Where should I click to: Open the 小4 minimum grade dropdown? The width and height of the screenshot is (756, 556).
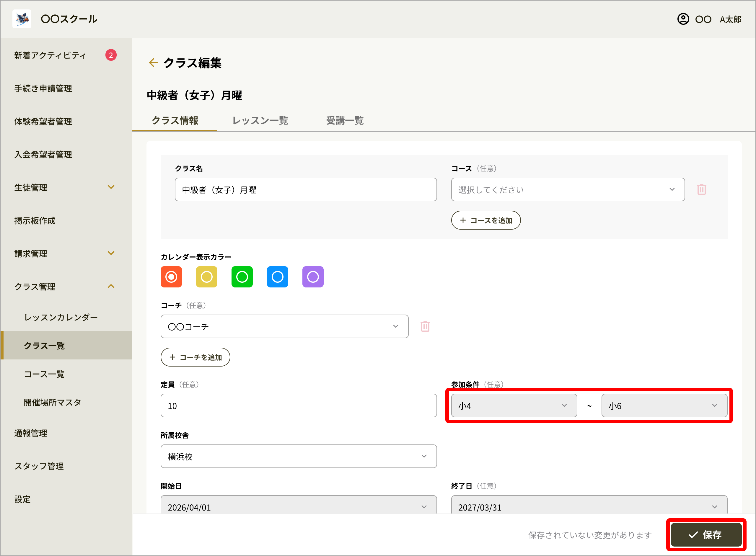pyautogui.click(x=514, y=405)
